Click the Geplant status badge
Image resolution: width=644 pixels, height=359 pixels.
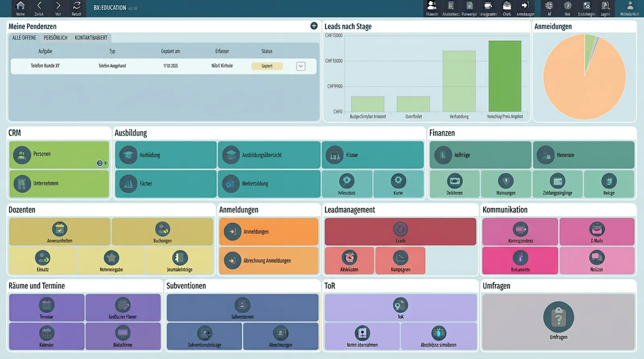[x=267, y=66]
